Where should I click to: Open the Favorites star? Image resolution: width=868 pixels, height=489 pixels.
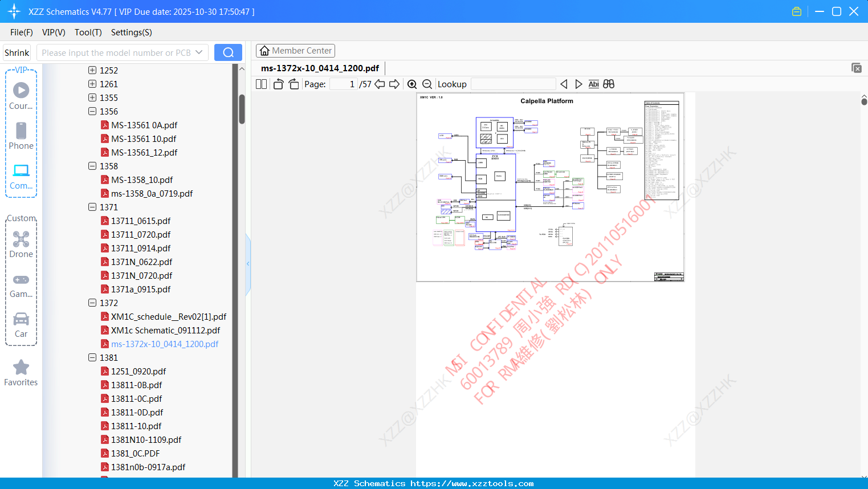click(x=21, y=373)
